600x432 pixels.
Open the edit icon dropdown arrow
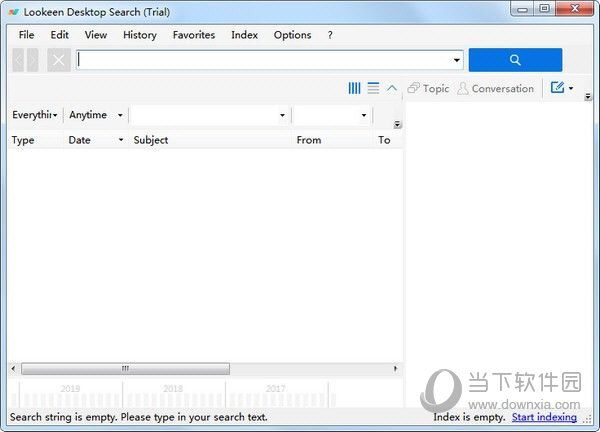tap(571, 88)
